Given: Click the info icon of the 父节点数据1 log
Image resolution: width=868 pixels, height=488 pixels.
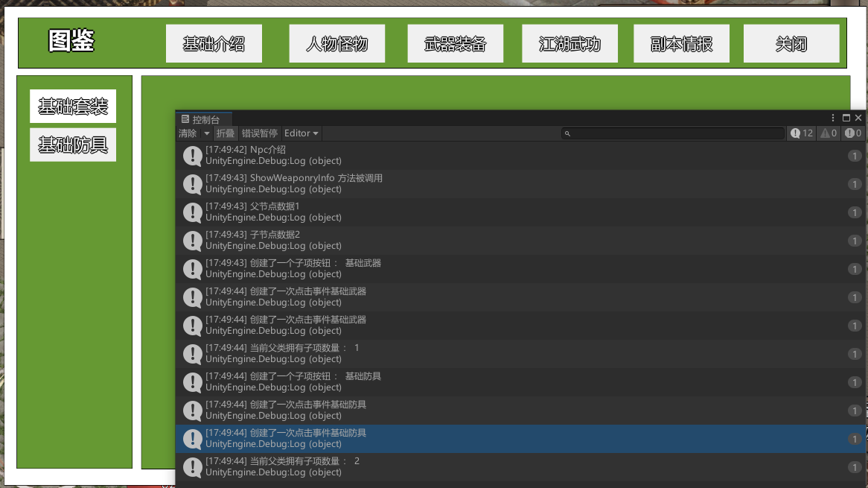Looking at the screenshot, I should (192, 212).
